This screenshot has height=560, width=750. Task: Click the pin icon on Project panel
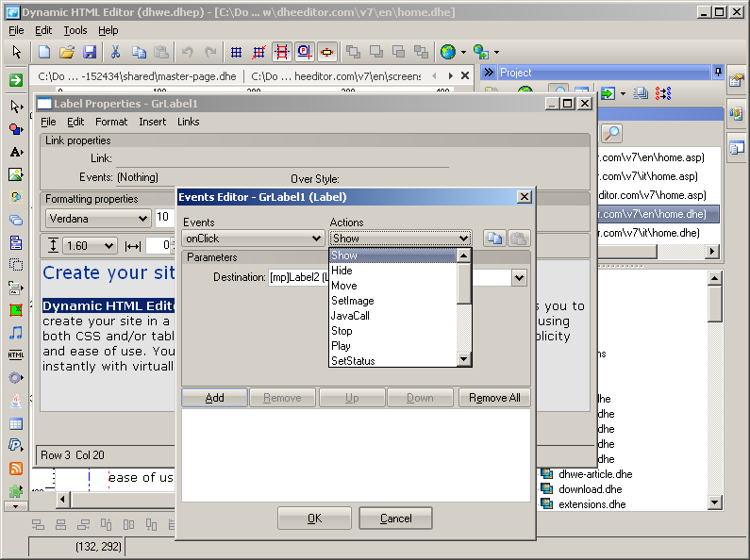pos(718,73)
